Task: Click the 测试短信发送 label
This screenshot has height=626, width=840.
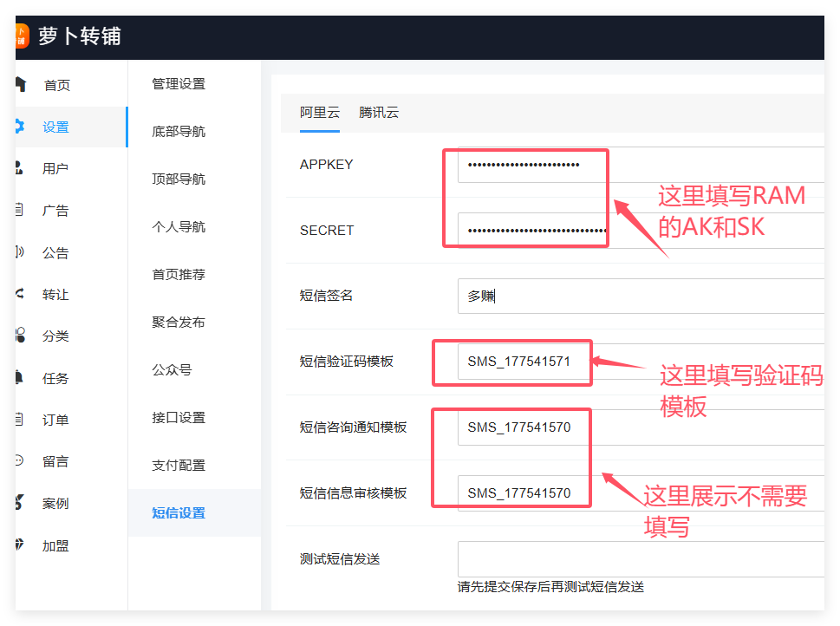Action: 340,559
